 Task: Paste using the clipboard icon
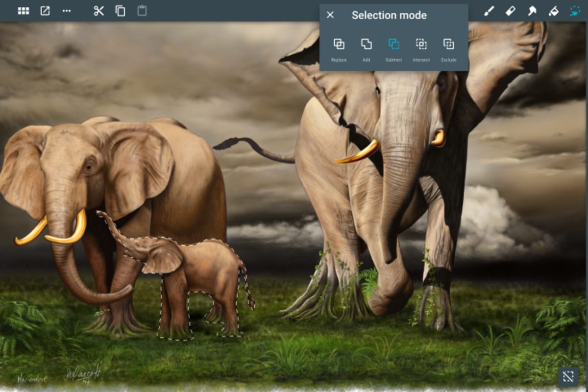coord(142,11)
